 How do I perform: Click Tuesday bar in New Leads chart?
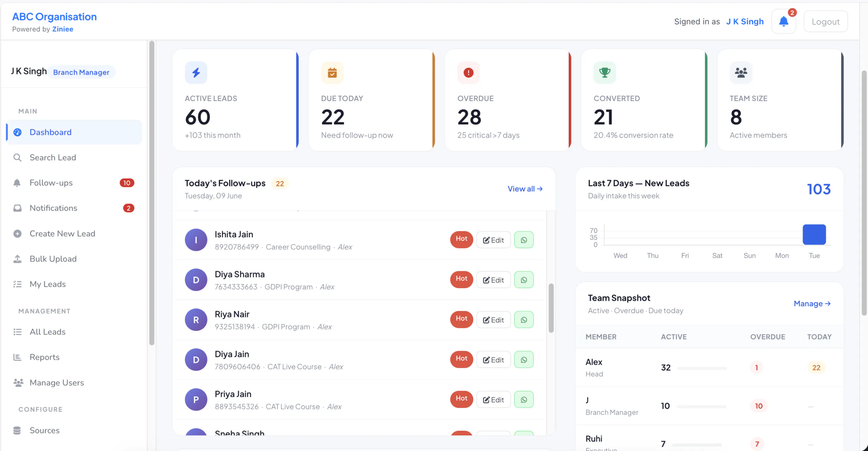tap(814, 234)
